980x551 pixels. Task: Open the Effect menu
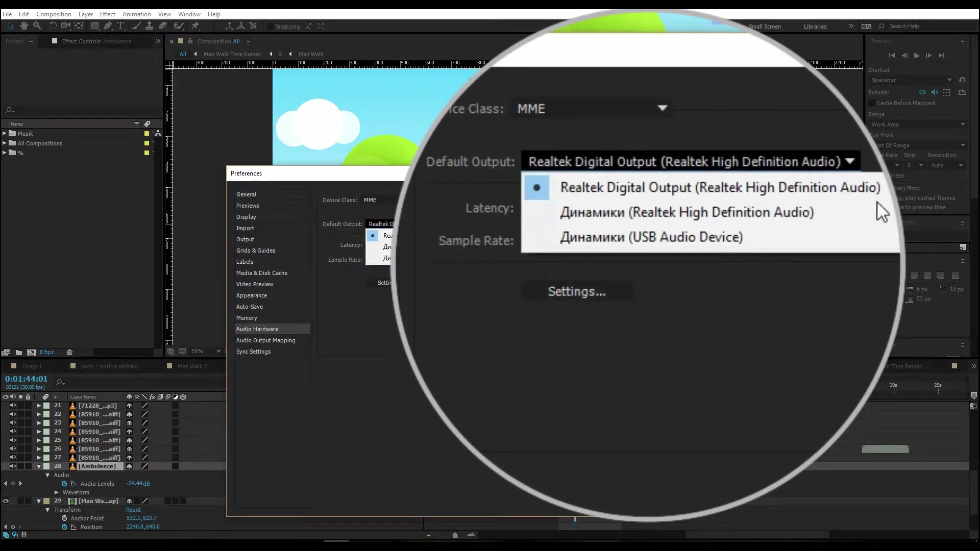point(107,14)
